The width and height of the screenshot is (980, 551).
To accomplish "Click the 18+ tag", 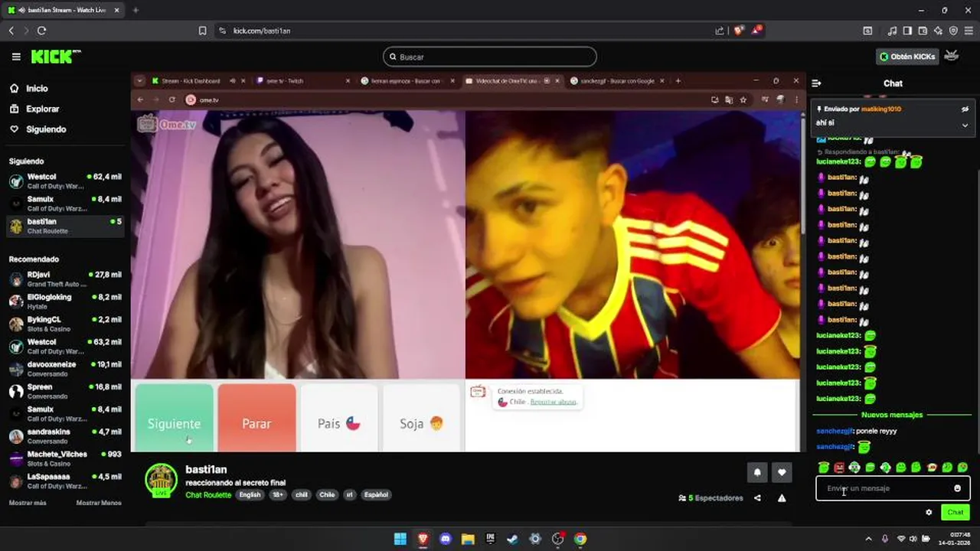I will tap(278, 494).
